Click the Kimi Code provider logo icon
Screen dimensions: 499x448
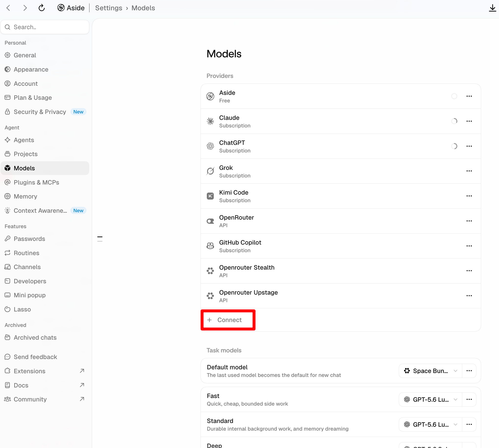[x=210, y=196]
